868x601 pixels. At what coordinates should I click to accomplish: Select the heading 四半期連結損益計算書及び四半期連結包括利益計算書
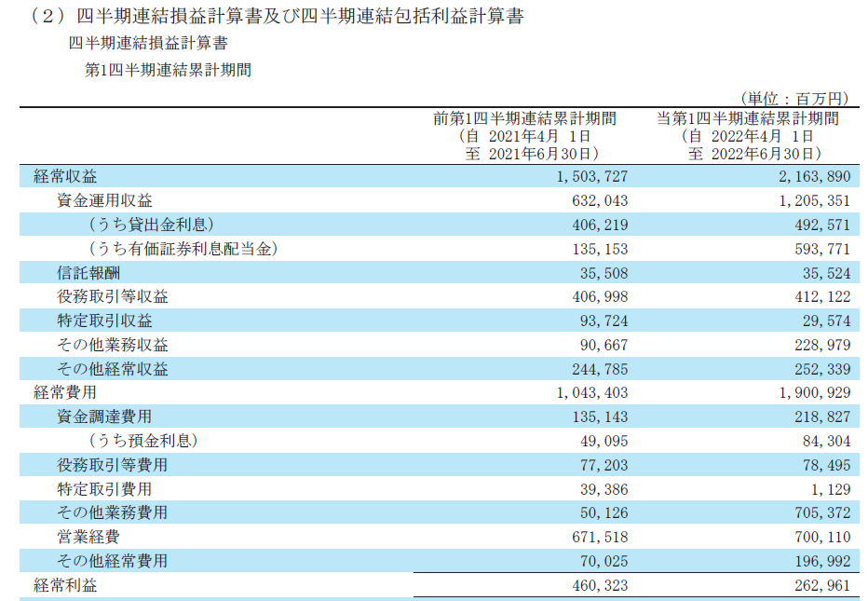(300, 16)
